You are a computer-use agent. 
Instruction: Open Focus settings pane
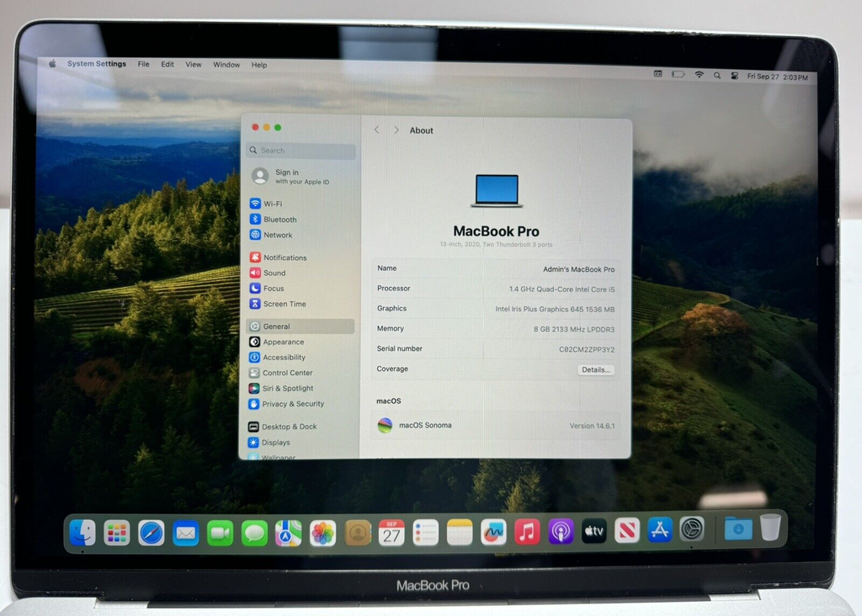(267, 288)
